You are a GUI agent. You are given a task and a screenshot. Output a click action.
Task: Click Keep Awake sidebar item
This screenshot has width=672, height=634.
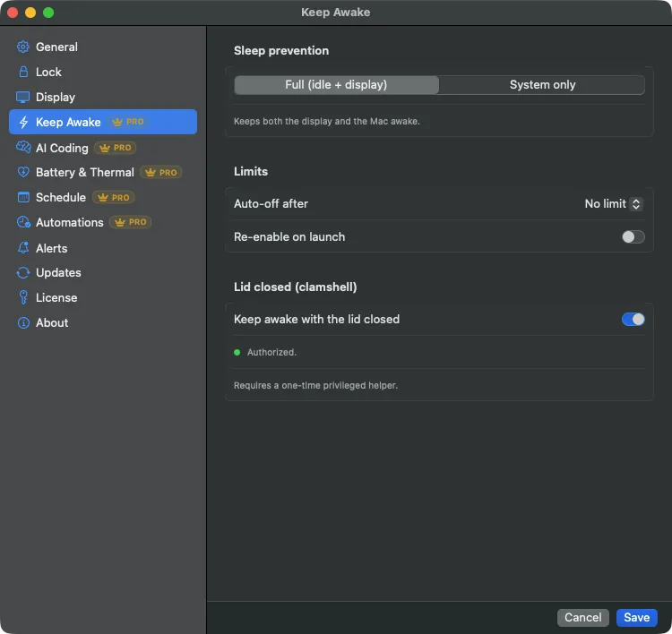click(103, 122)
